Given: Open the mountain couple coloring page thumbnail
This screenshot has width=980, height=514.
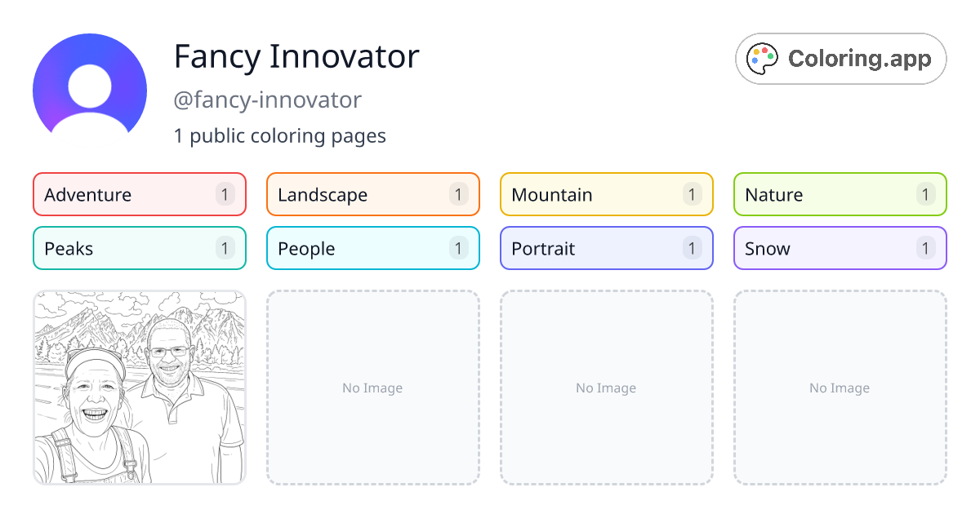Looking at the screenshot, I should pyautogui.click(x=139, y=388).
